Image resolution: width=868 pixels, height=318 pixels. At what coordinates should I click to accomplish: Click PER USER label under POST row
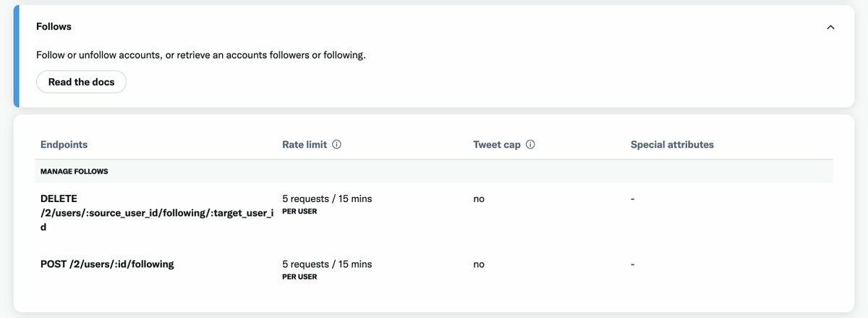299,277
